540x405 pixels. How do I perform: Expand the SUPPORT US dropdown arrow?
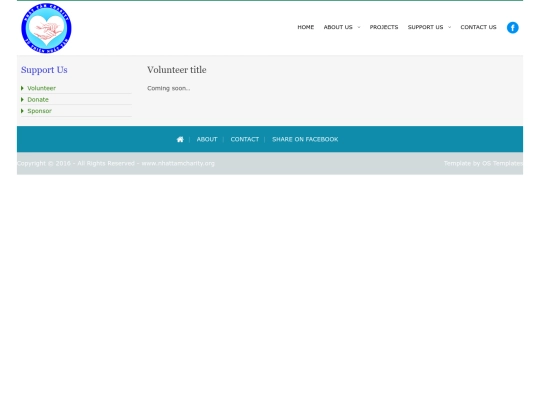[449, 27]
